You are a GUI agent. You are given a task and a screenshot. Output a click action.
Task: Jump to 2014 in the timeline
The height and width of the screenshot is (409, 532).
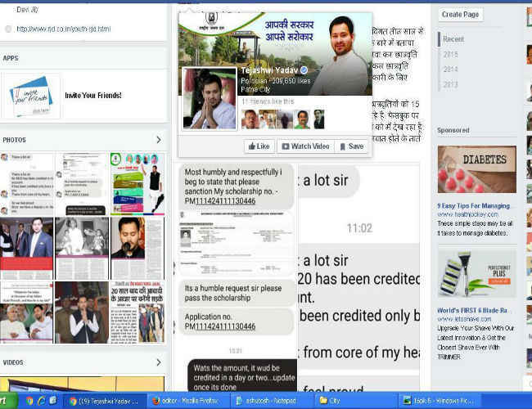pos(451,70)
